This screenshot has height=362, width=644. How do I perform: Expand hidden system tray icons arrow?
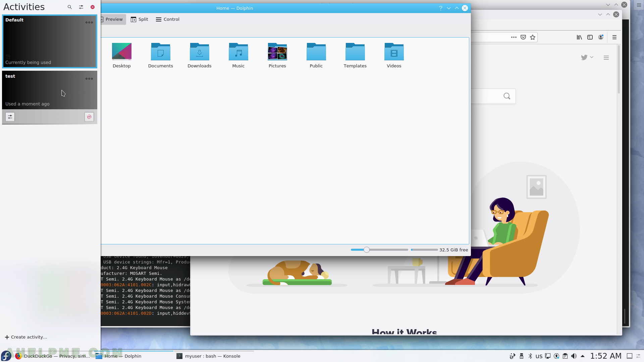(x=583, y=356)
